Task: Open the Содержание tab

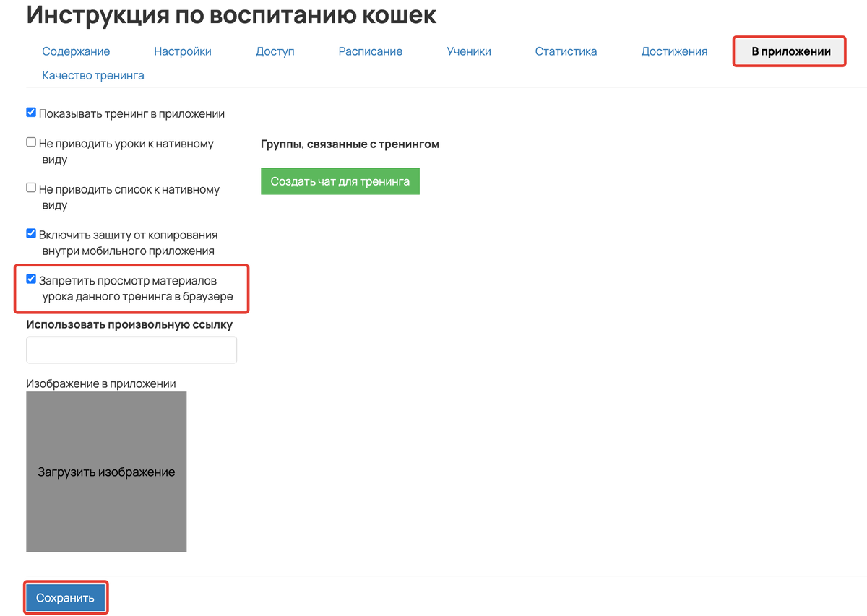Action: coord(76,51)
